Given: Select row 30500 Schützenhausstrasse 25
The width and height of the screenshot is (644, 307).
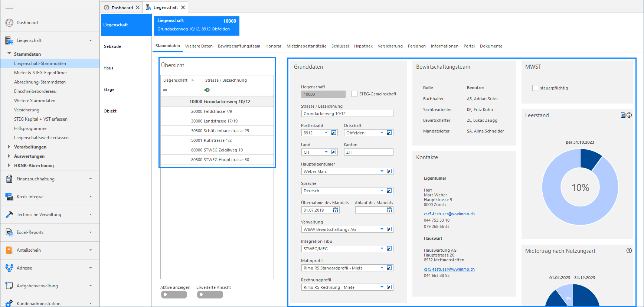Looking at the screenshot, I should tap(217, 131).
